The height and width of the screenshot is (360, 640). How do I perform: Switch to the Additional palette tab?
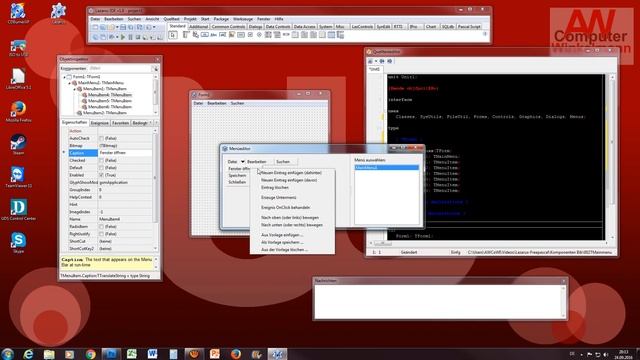(199, 27)
